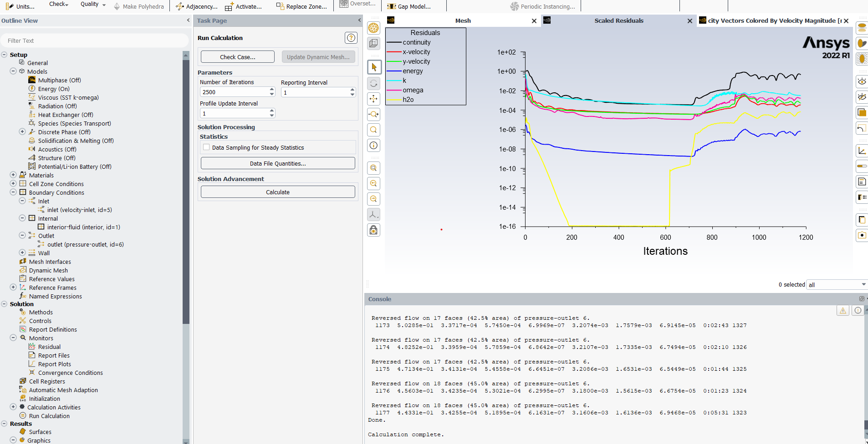This screenshot has height=444, width=868.
Task: Click the console warning triangle icon
Action: pos(843,311)
